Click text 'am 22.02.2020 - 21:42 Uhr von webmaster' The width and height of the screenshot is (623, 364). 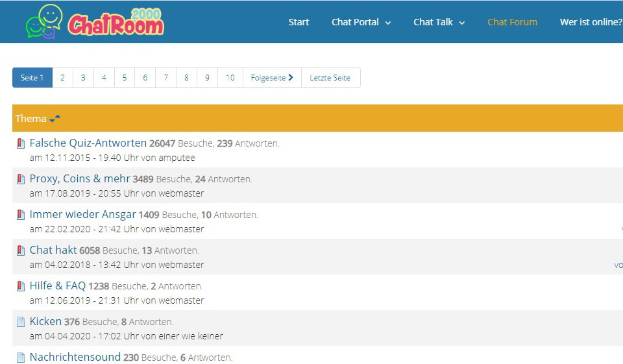click(117, 229)
